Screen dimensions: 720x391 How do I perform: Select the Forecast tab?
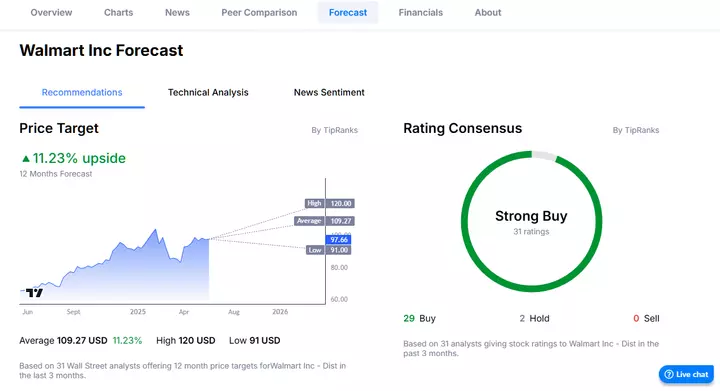pyautogui.click(x=348, y=12)
